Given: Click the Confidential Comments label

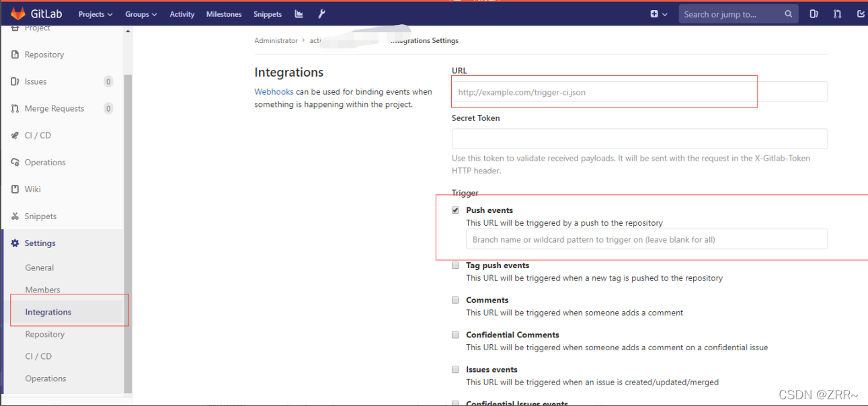Looking at the screenshot, I should click(512, 335).
